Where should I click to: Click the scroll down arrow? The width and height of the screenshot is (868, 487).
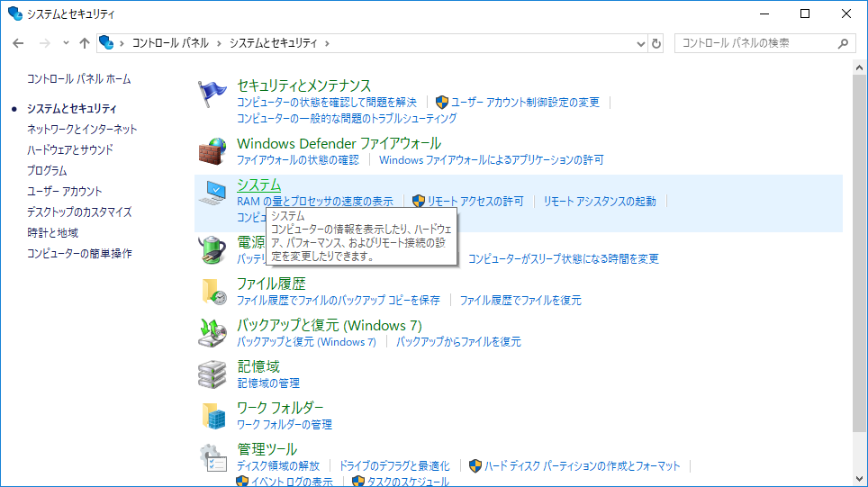pos(859,479)
